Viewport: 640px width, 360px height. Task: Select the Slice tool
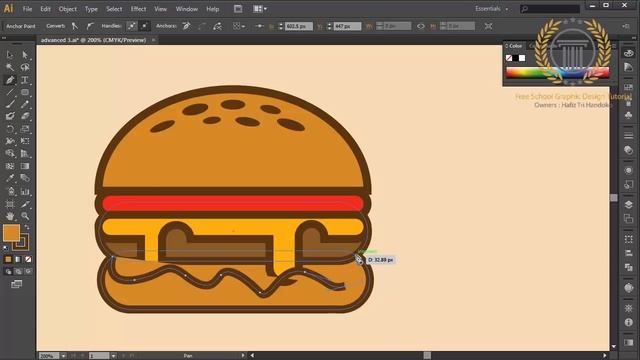click(x=25, y=204)
